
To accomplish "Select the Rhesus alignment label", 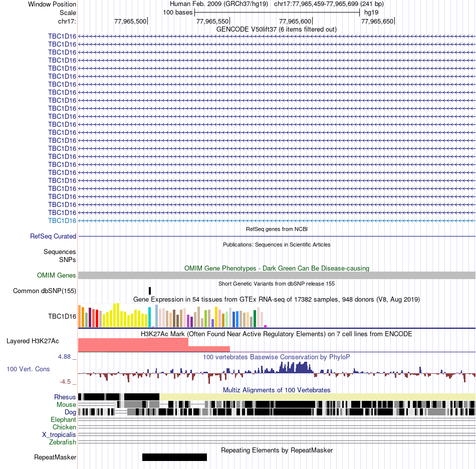I will tap(65, 397).
